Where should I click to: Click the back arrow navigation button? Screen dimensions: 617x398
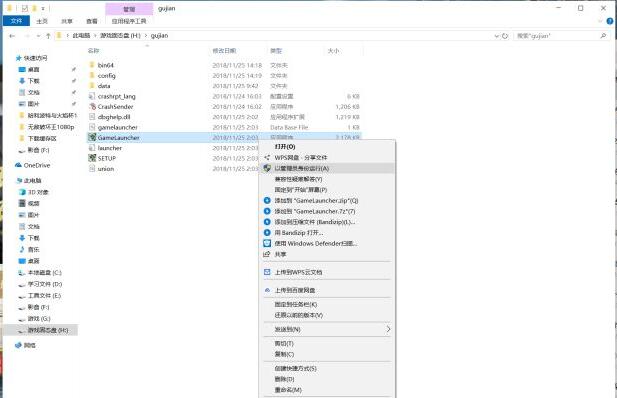(x=12, y=36)
